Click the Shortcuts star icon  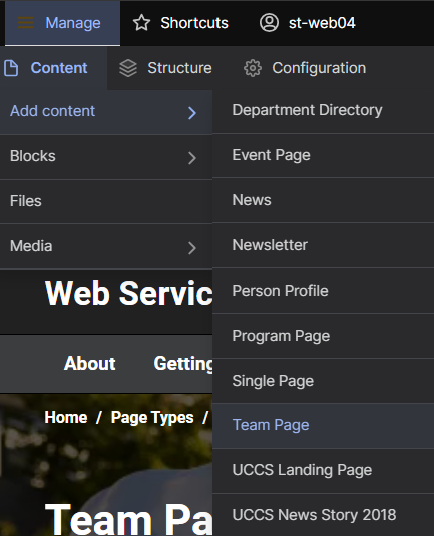[141, 23]
